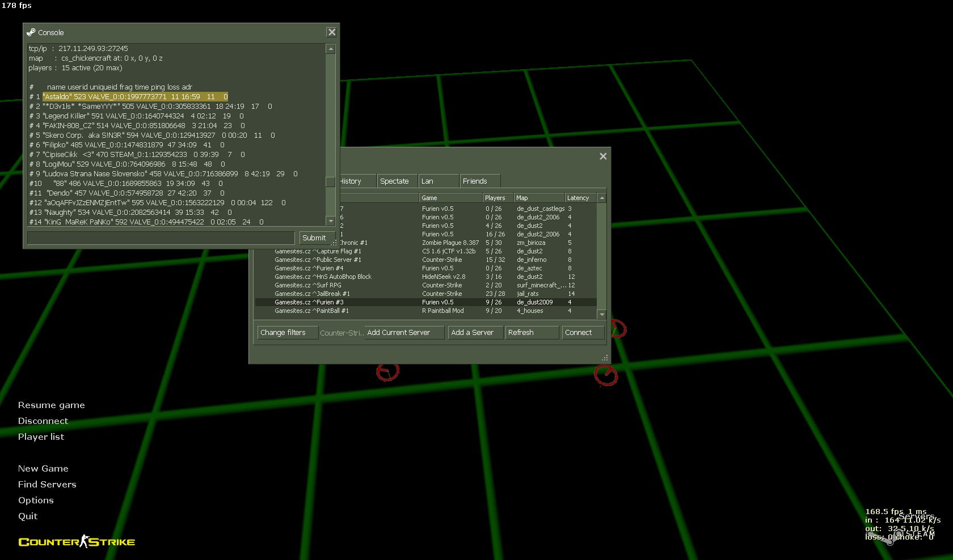Start a New Game
The width and height of the screenshot is (953, 560).
click(43, 469)
